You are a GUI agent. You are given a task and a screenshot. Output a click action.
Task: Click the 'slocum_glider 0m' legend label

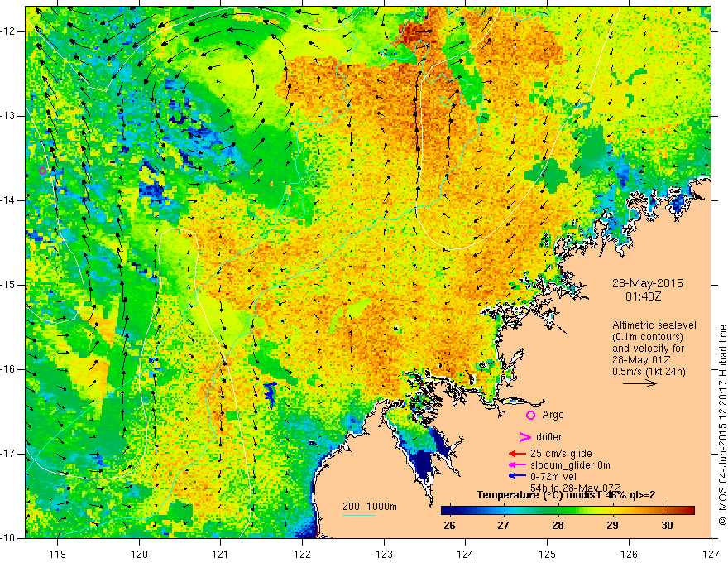570,465
